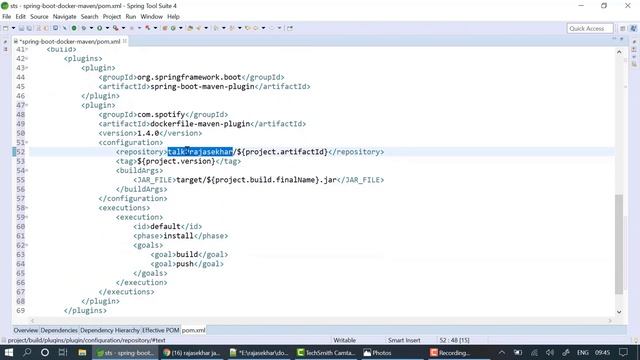Click the New file toolbar icon

click(6, 28)
